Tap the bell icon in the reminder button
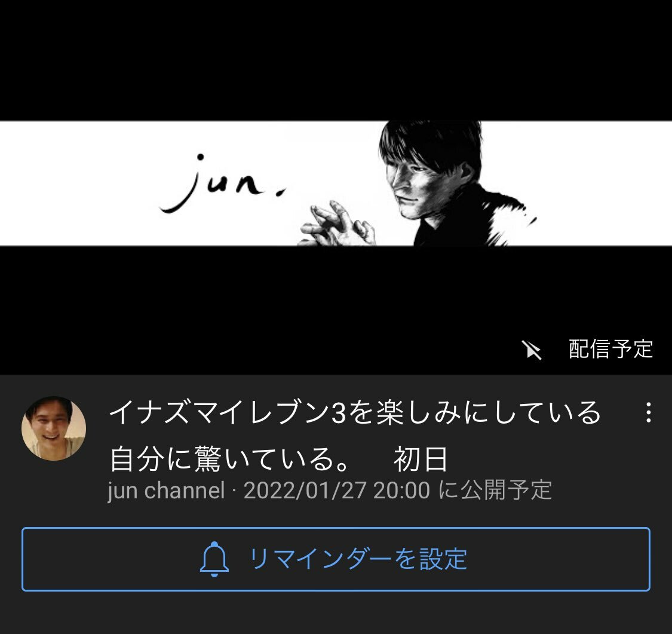Viewport: 672px width, 634px height. (x=214, y=559)
